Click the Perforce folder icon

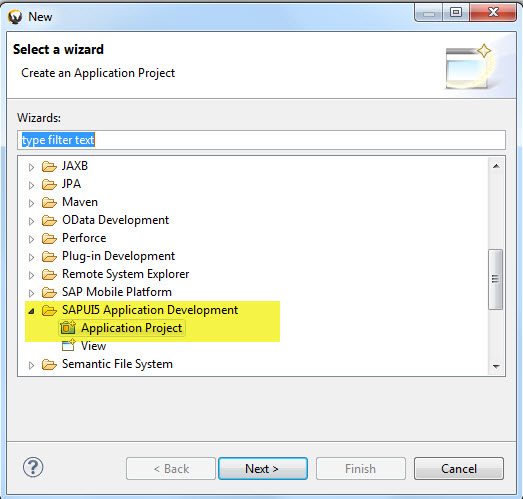pyautogui.click(x=49, y=238)
